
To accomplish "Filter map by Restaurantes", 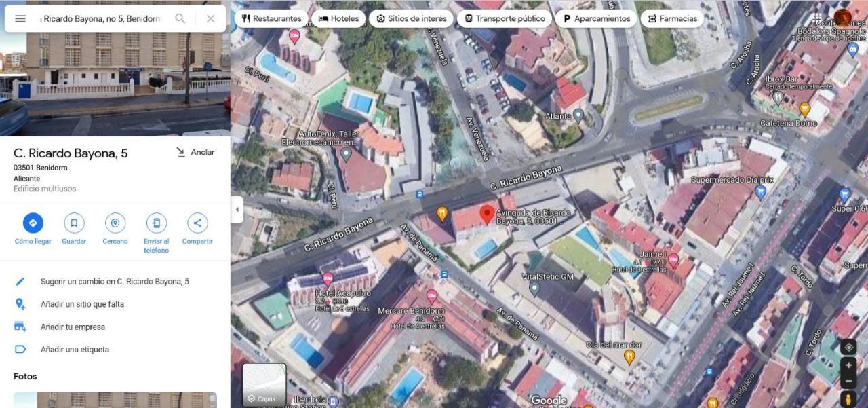I will 271,18.
